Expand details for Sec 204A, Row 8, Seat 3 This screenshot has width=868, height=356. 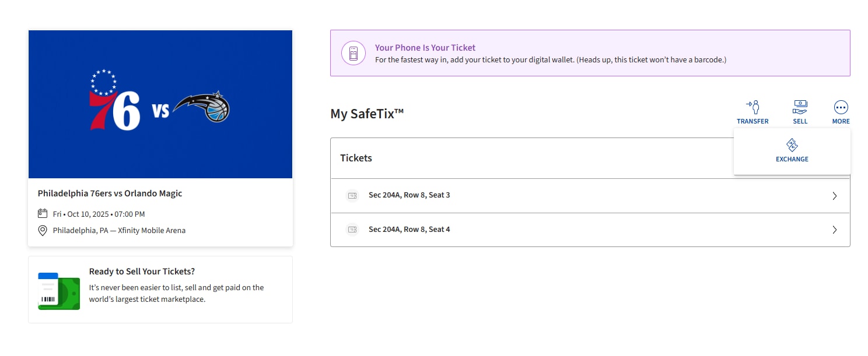tap(834, 196)
